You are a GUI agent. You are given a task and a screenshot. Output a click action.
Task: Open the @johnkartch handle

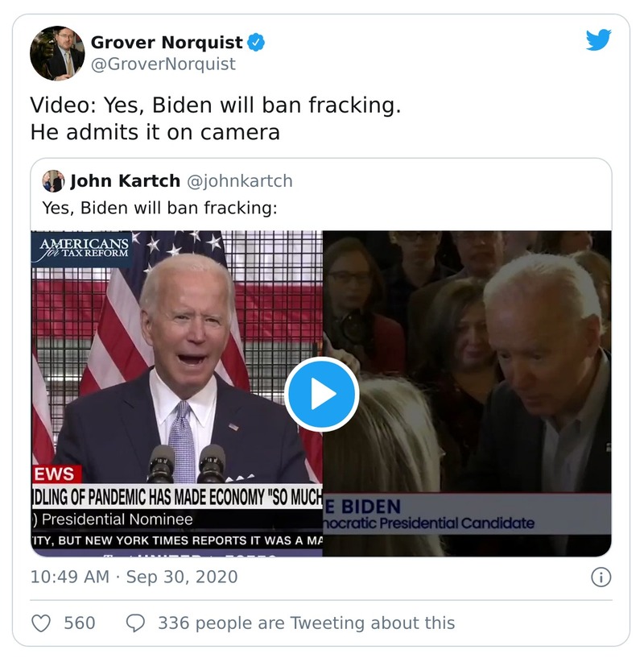(239, 181)
